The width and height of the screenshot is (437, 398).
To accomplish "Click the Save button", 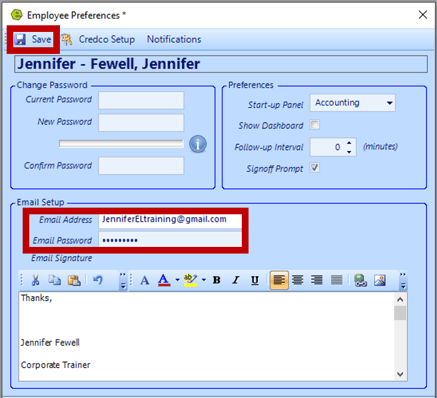I will coord(33,39).
